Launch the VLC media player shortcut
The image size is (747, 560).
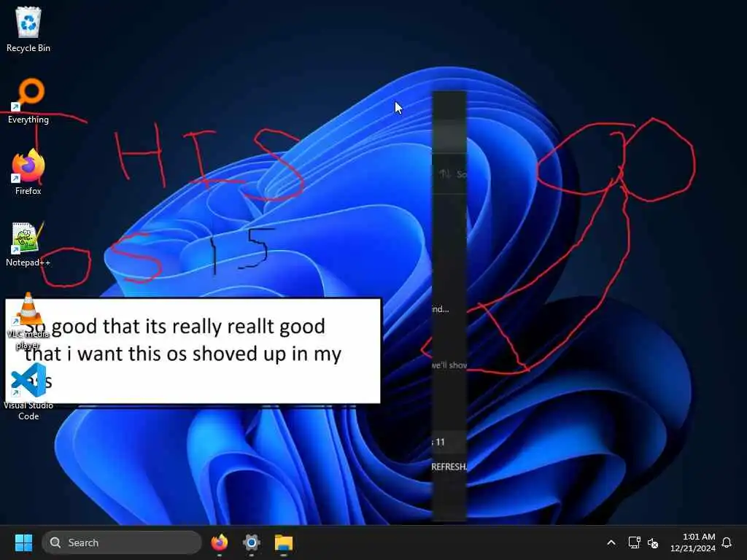pyautogui.click(x=28, y=321)
